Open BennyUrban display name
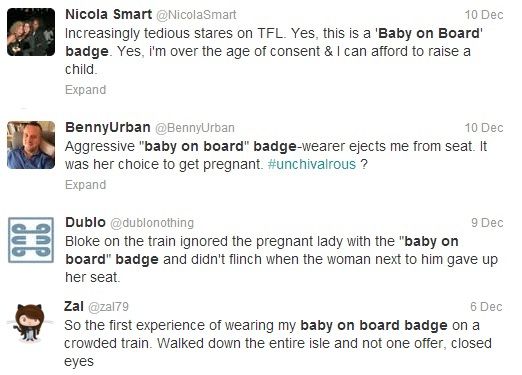This screenshot has width=522, height=375. click(108, 127)
